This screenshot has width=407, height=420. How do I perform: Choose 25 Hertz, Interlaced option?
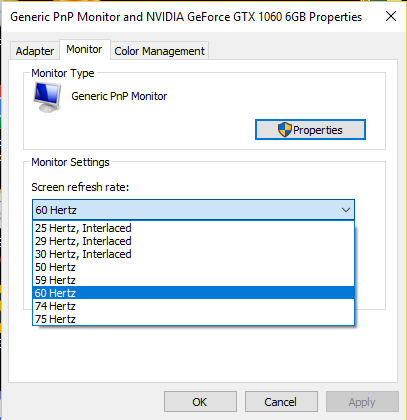(x=193, y=228)
